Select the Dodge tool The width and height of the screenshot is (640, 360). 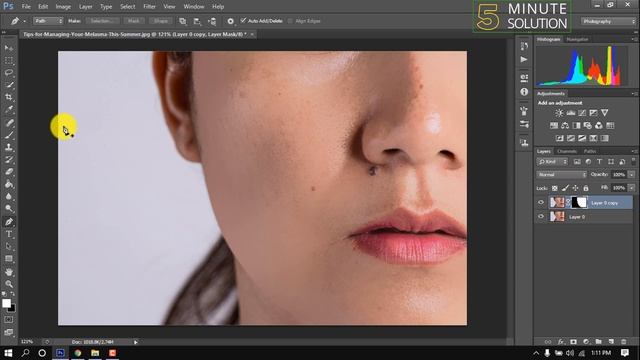pos(9,209)
